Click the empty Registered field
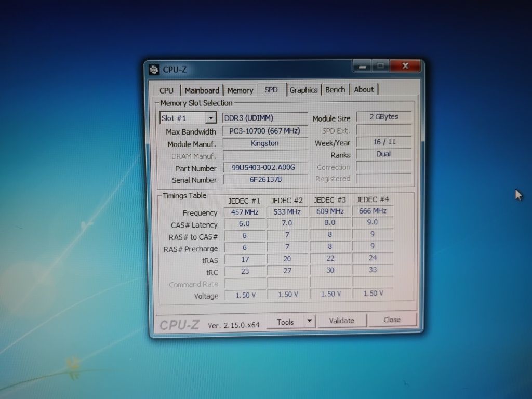 [384, 178]
